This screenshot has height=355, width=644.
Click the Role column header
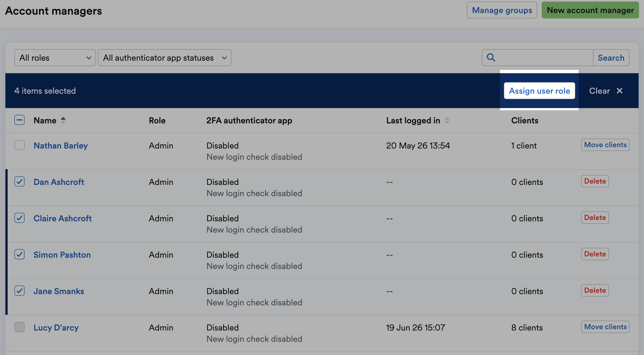coord(157,120)
